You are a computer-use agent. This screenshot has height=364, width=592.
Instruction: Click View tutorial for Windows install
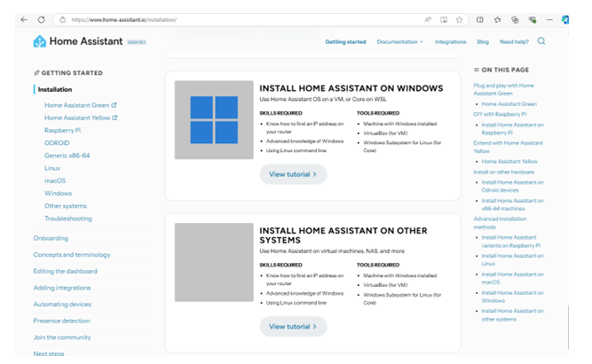[293, 174]
